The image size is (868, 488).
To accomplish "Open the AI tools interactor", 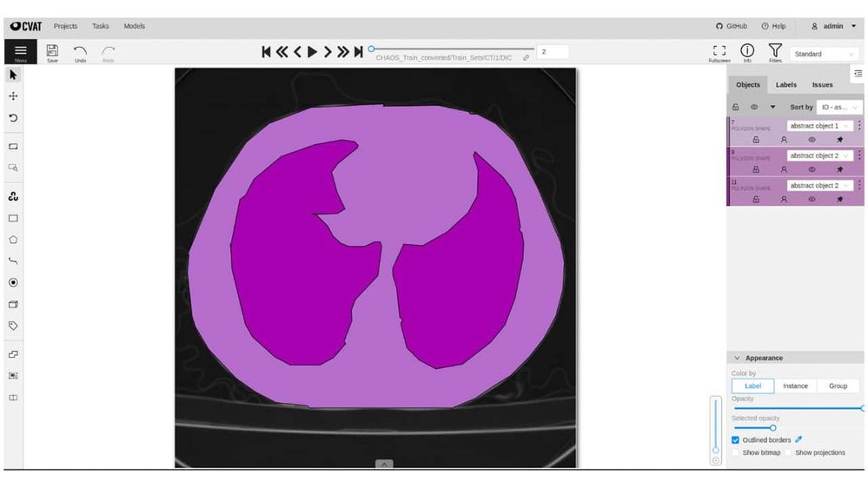I will (13, 196).
